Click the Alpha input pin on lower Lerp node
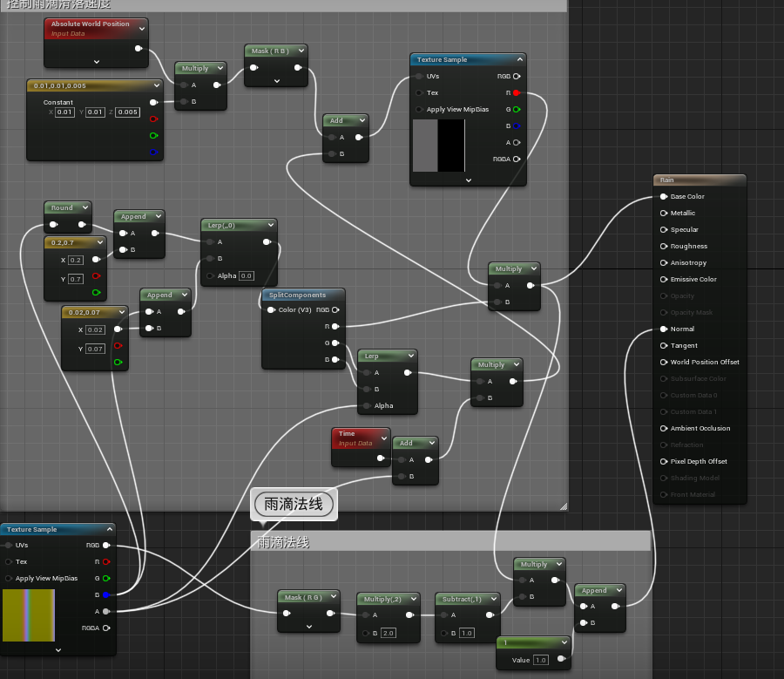This screenshot has width=784, height=679. point(367,405)
